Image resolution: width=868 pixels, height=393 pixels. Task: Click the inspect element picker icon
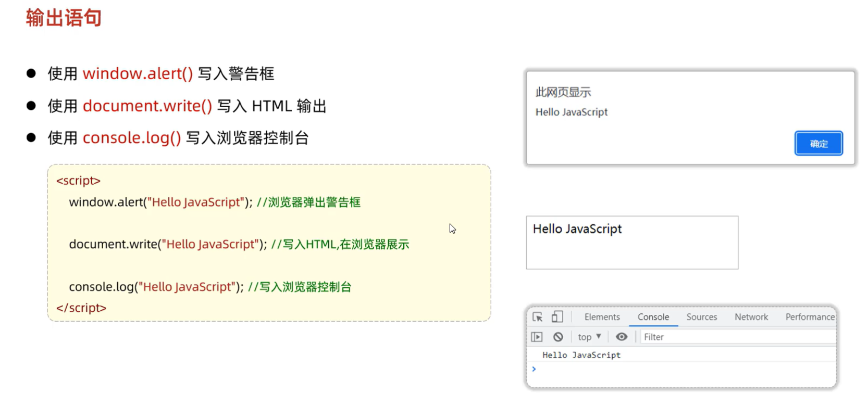(x=537, y=316)
